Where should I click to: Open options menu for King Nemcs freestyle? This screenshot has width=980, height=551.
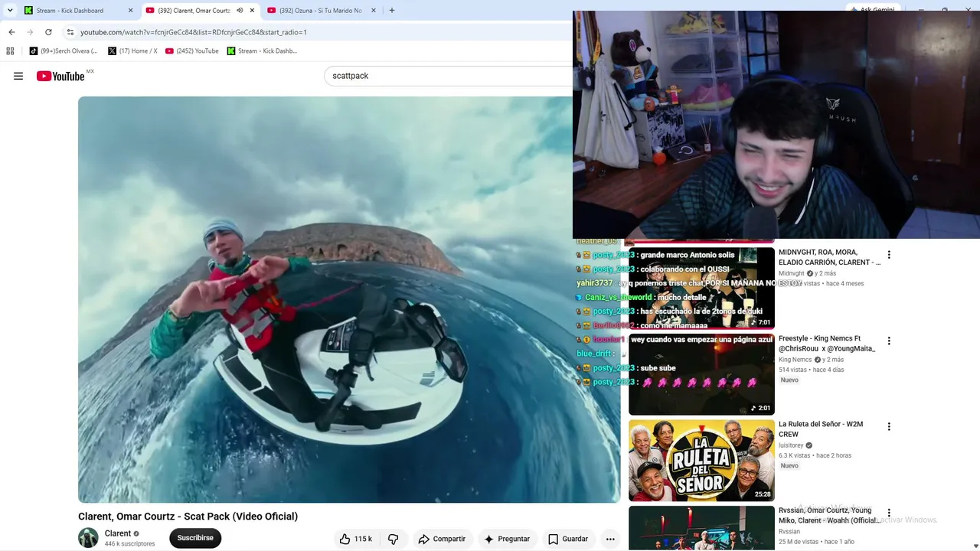889,341
